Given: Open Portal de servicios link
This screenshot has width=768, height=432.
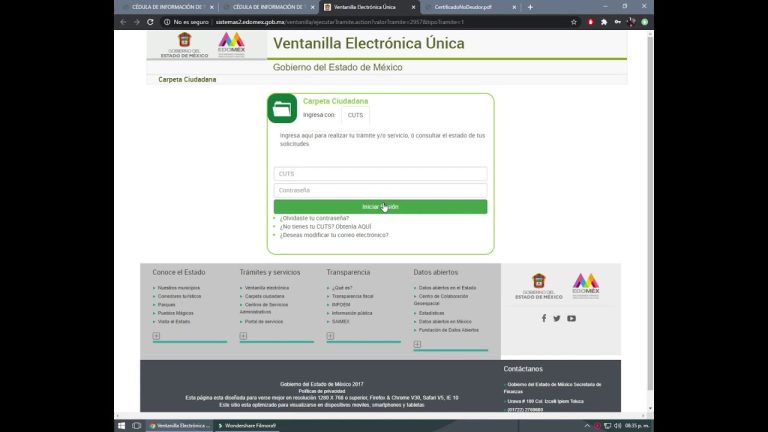Looking at the screenshot, I should [264, 322].
